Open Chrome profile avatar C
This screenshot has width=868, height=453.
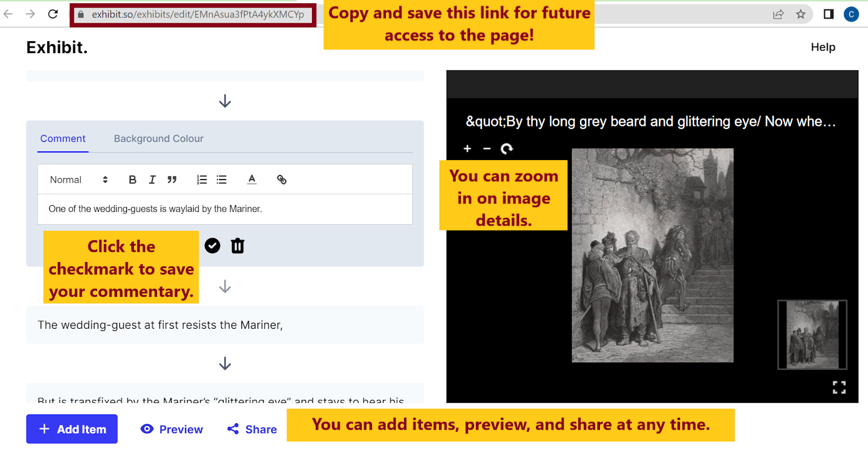coord(851,15)
